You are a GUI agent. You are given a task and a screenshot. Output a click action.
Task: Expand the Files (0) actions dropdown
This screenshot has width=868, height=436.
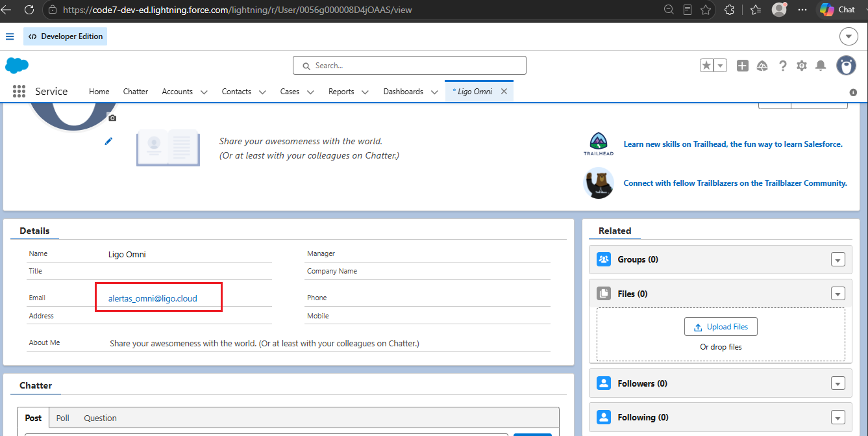(838, 294)
